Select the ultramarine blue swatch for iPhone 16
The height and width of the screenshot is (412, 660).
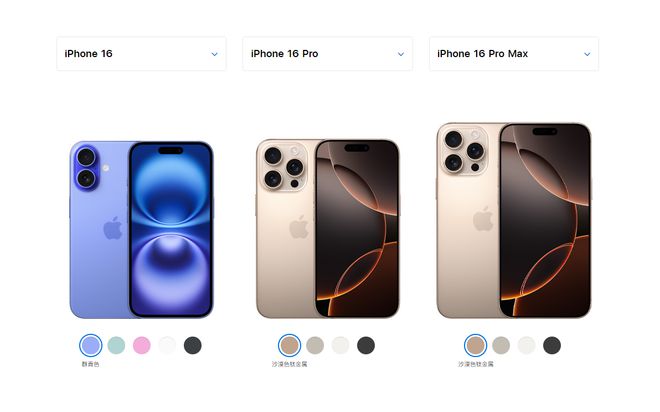click(x=90, y=346)
